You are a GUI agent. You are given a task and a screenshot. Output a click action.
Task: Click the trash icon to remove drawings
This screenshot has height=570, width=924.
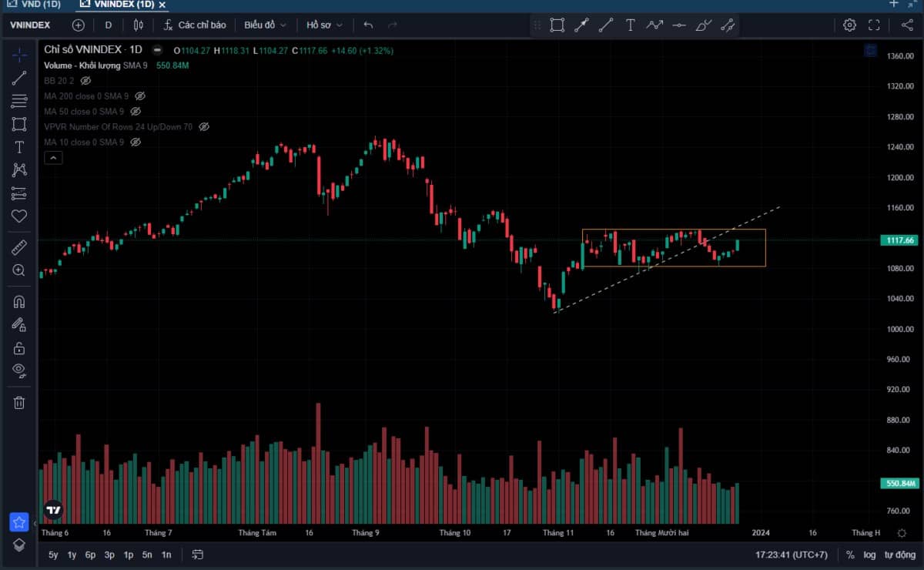pyautogui.click(x=19, y=402)
